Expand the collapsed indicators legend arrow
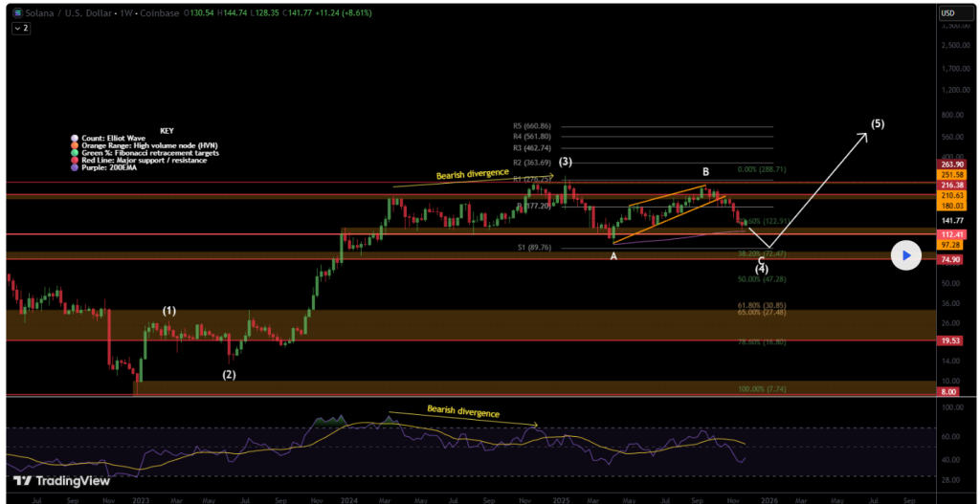The width and height of the screenshot is (980, 504). point(20,30)
